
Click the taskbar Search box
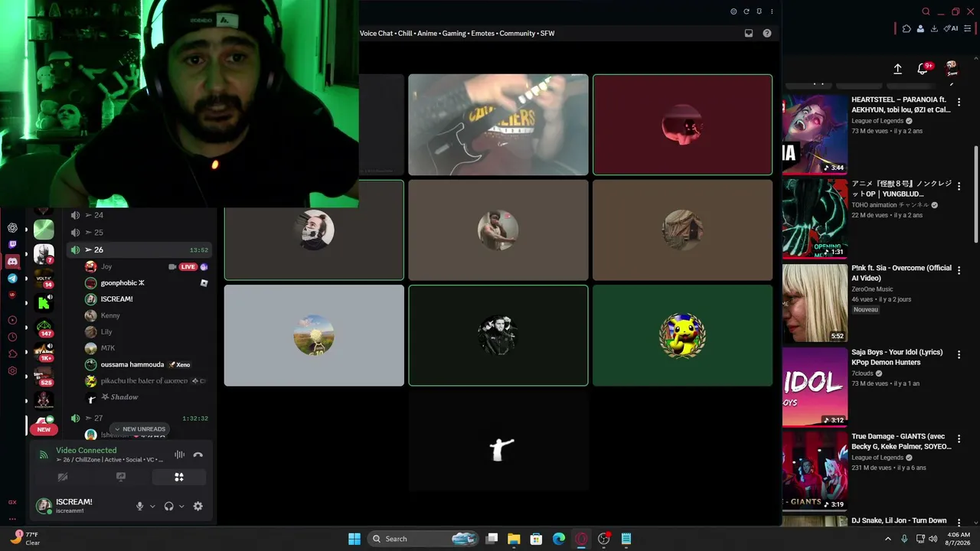tap(423, 539)
